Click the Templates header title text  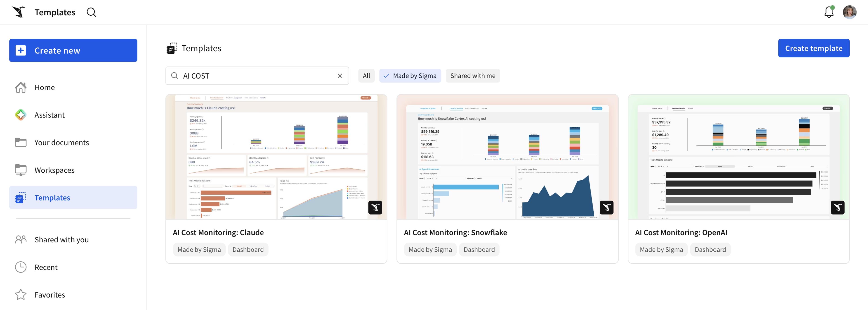click(55, 12)
